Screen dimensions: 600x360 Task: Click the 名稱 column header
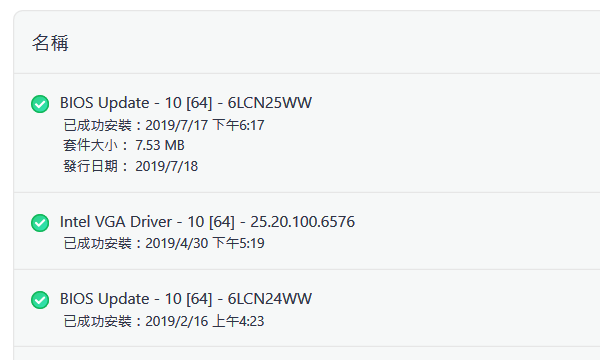coord(50,42)
